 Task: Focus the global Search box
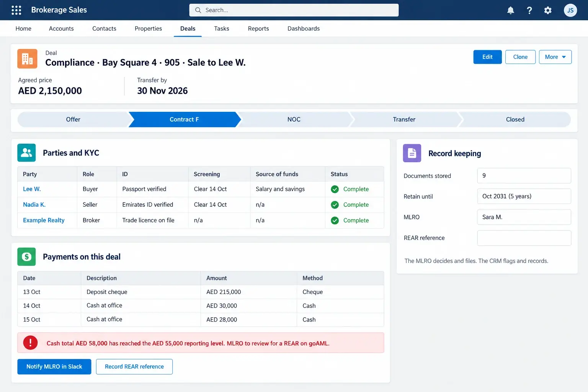click(294, 10)
